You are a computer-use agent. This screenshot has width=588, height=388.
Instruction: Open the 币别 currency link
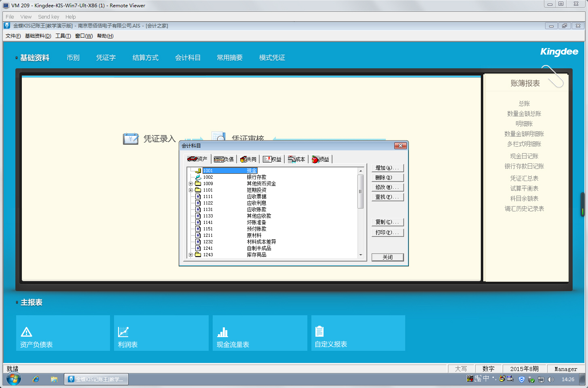pos(73,58)
